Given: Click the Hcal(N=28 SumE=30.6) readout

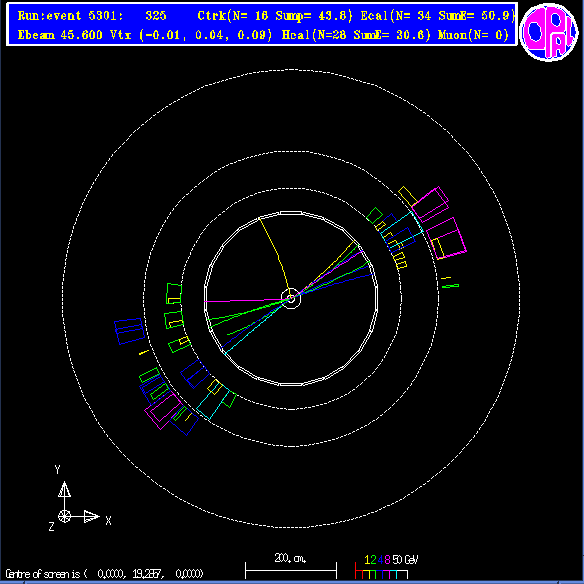Looking at the screenshot, I should (356, 35).
